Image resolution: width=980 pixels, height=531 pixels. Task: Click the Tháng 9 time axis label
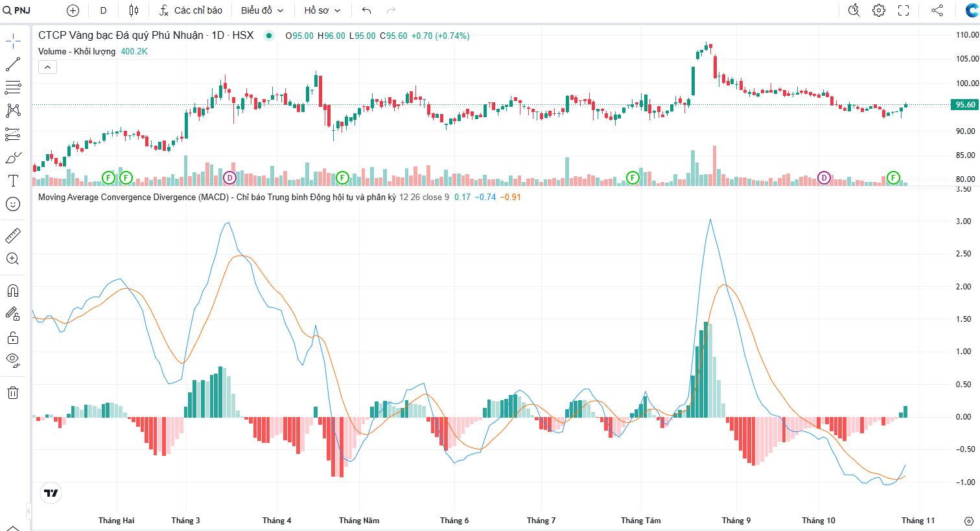(x=736, y=521)
